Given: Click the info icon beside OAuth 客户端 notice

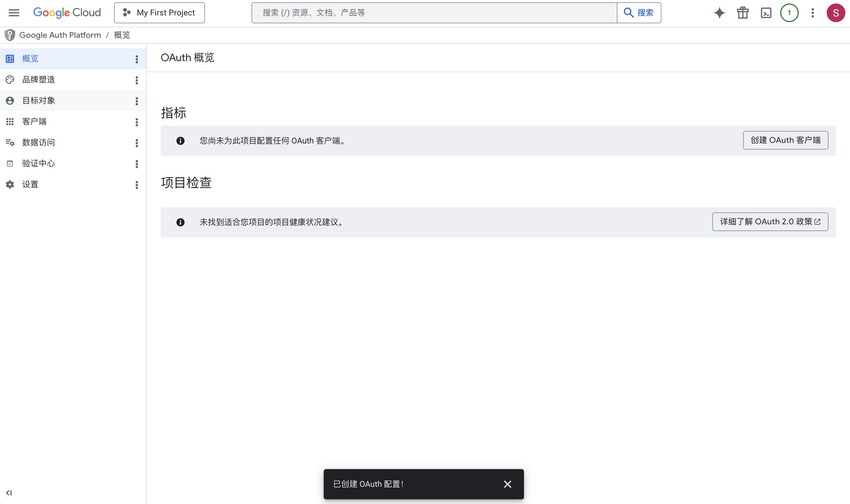Looking at the screenshot, I should coord(180,141).
